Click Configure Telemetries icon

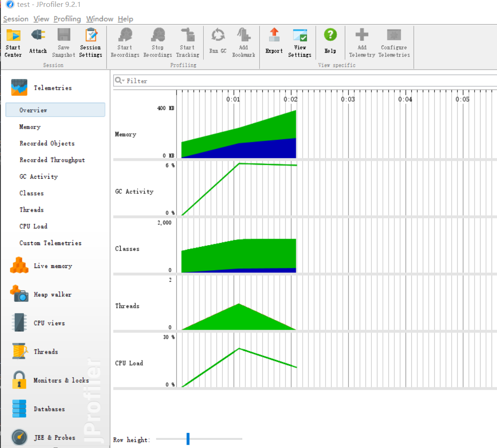click(x=394, y=35)
